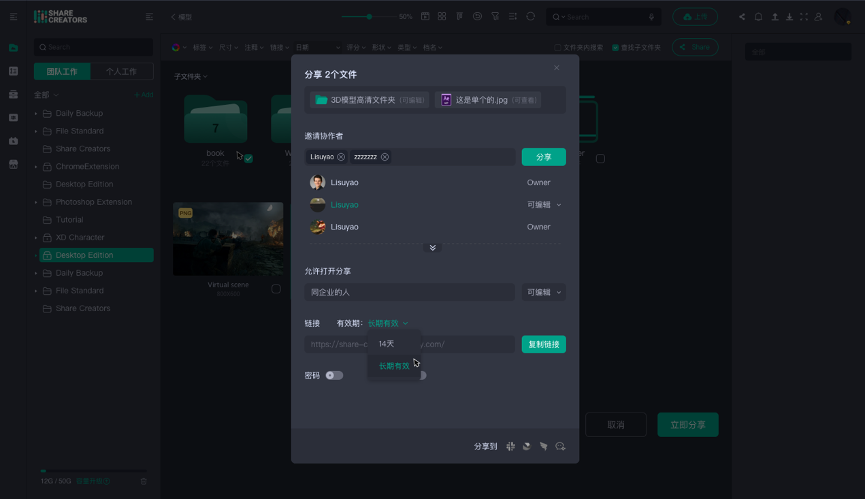Switch to grid view icon in toolbar

[x=442, y=16]
